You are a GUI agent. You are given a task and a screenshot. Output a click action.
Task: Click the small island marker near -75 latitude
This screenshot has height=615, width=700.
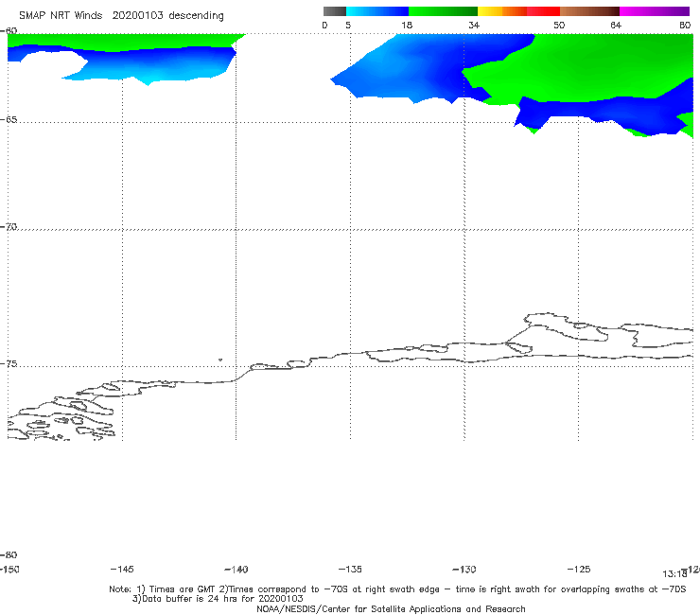pyautogui.click(x=220, y=360)
